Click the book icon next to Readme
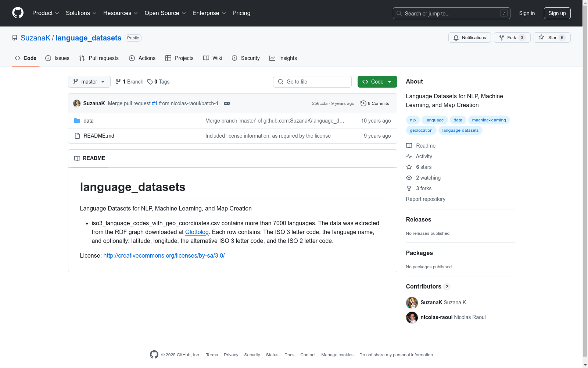588x368 pixels. 409,146
